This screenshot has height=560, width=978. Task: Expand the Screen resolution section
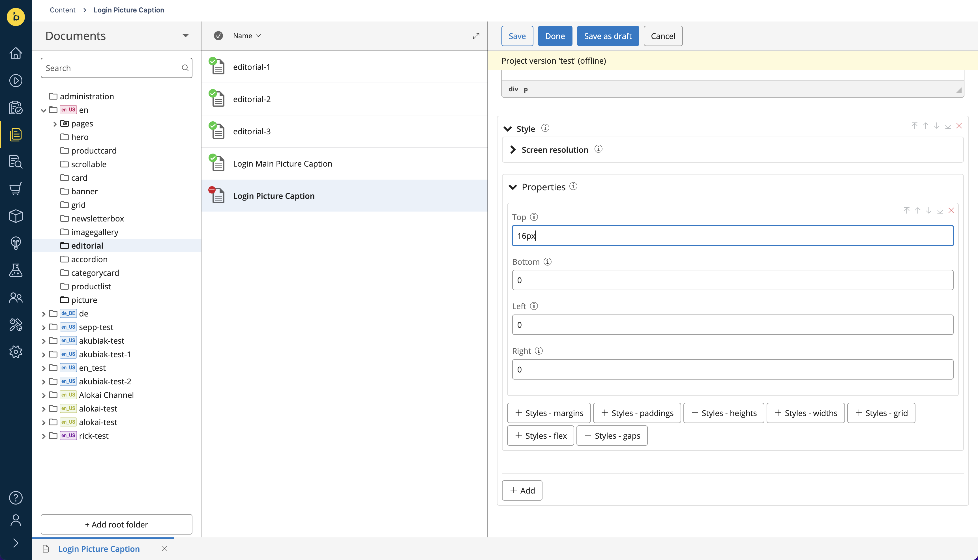513,150
